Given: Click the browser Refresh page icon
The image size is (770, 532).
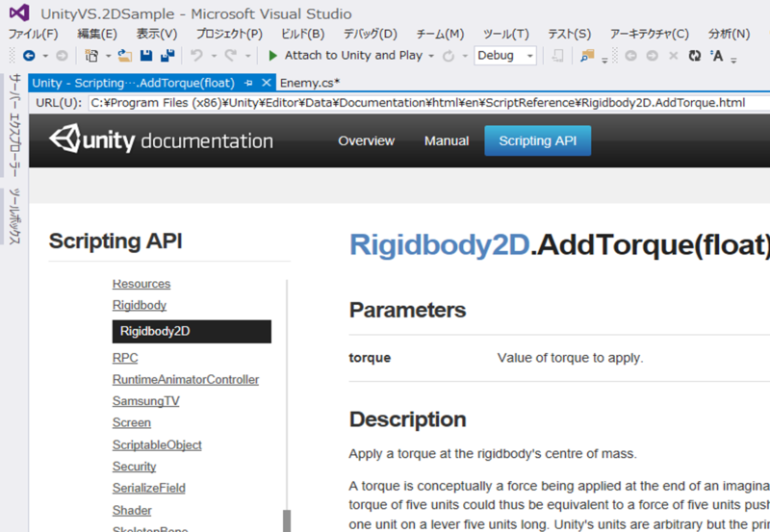Looking at the screenshot, I should pyautogui.click(x=694, y=56).
